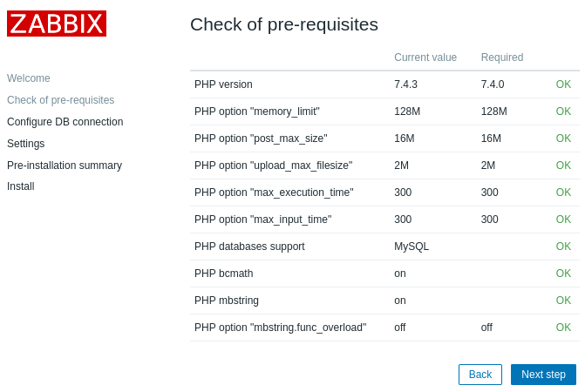The height and width of the screenshot is (392, 585).
Task: Click OK status for PHP version
Action: [x=563, y=84]
